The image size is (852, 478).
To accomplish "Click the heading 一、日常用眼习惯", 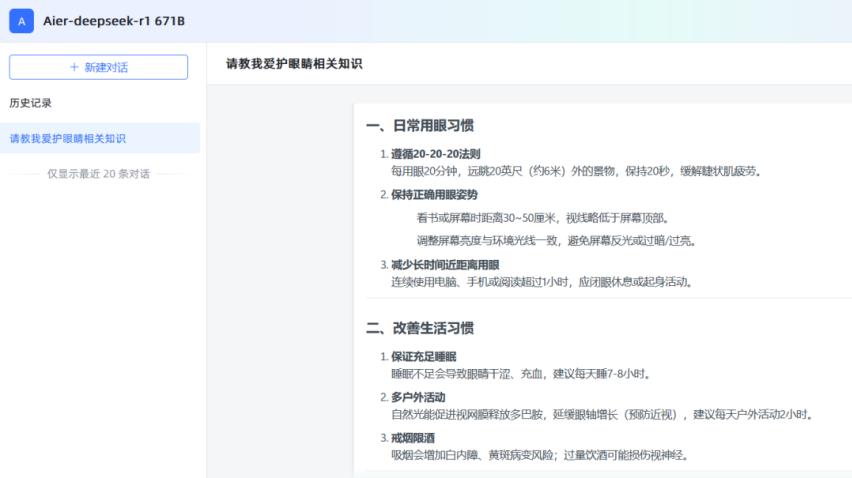I will pos(420,125).
